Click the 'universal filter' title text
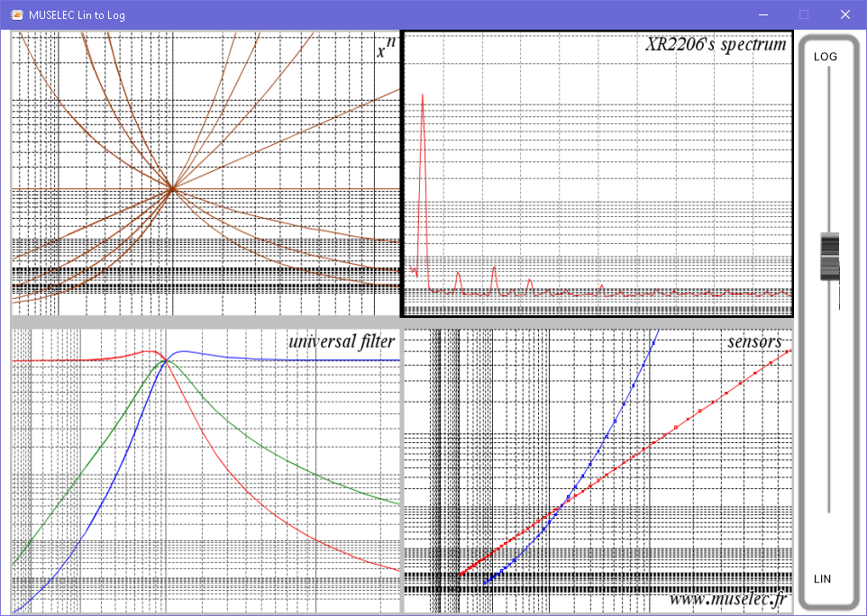The height and width of the screenshot is (616, 867). [342, 341]
